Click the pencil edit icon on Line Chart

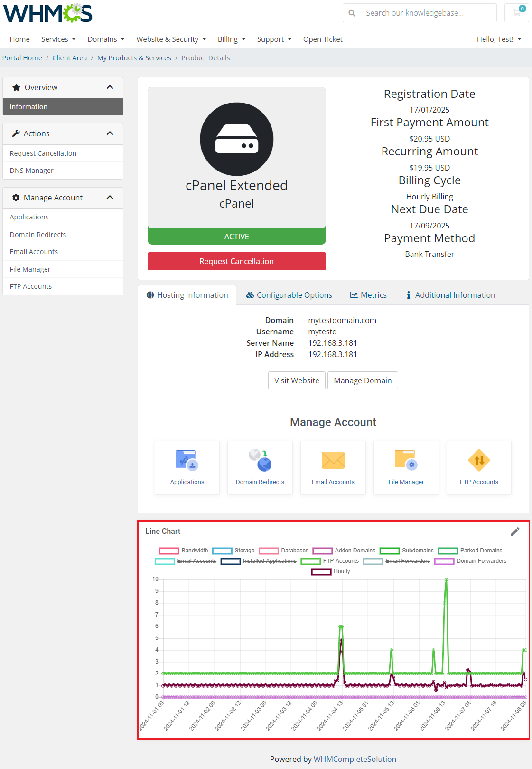pyautogui.click(x=515, y=532)
